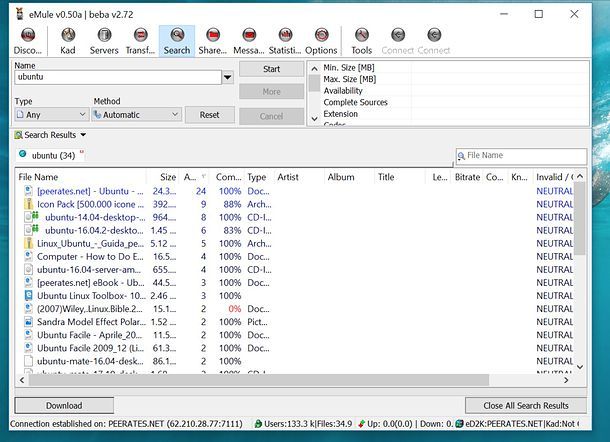Click the Cancel search button
The height and width of the screenshot is (442, 610).
272,116
